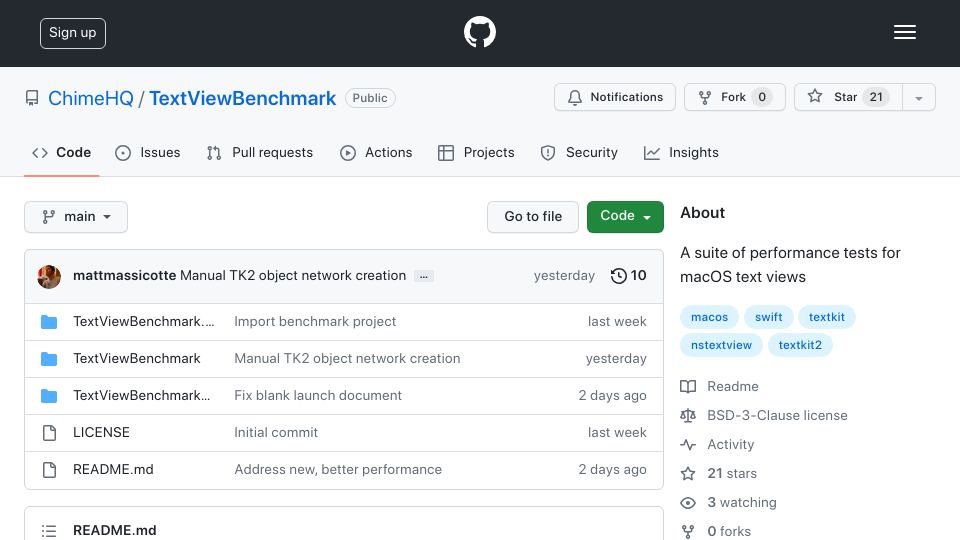Open the 21 stars link
The image size is (960, 540).
click(732, 473)
